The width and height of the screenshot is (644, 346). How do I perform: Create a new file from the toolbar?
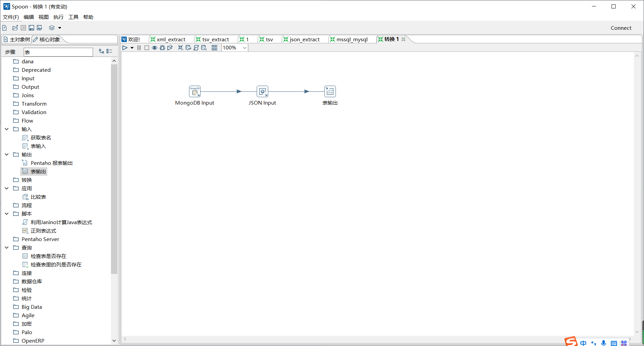(5, 28)
